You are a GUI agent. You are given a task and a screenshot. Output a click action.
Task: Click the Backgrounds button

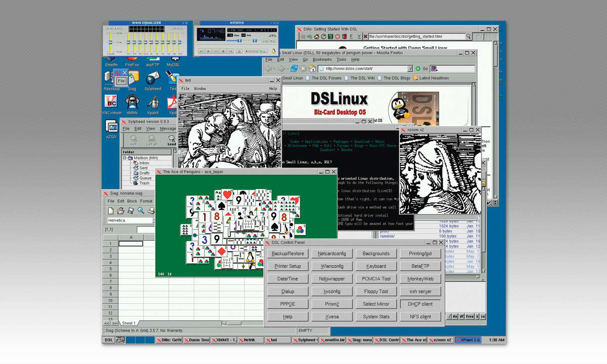(x=376, y=253)
